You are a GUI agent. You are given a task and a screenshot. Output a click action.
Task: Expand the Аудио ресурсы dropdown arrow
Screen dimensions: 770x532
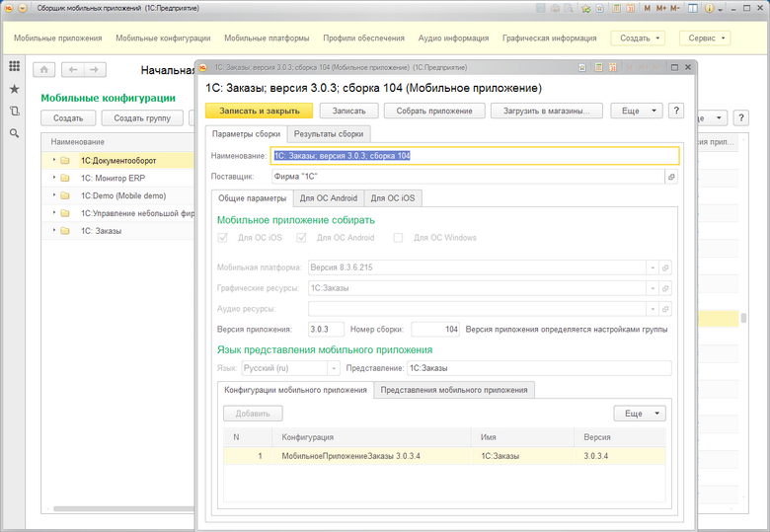(x=653, y=309)
